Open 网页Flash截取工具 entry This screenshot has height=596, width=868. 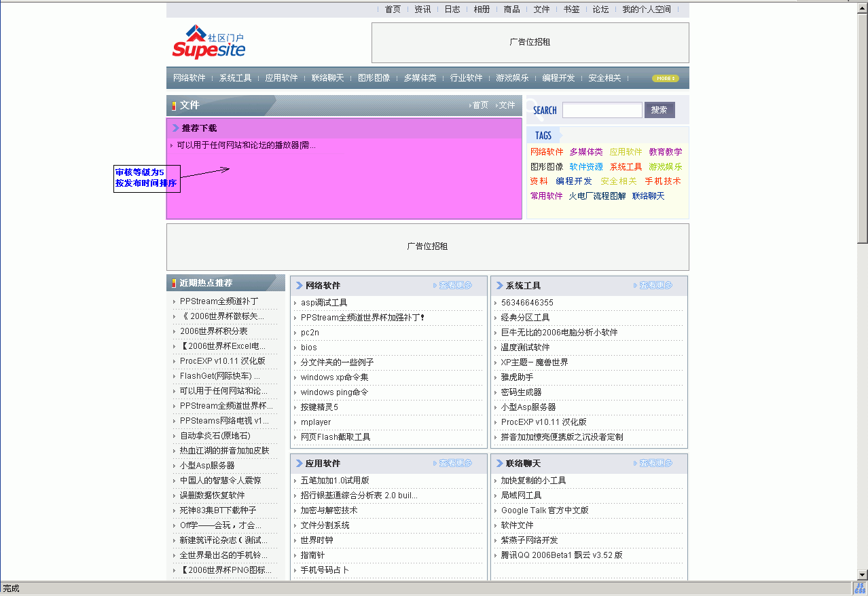point(336,437)
